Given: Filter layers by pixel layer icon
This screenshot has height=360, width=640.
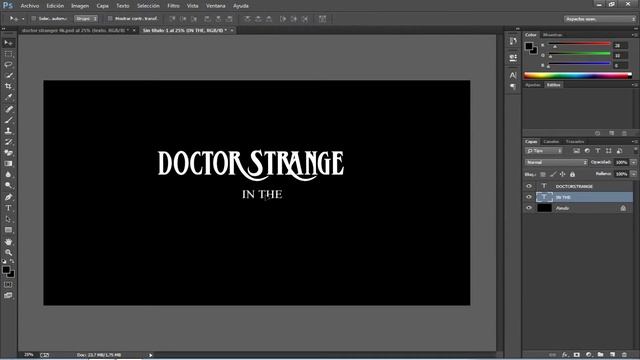Looking at the screenshot, I should (576, 151).
